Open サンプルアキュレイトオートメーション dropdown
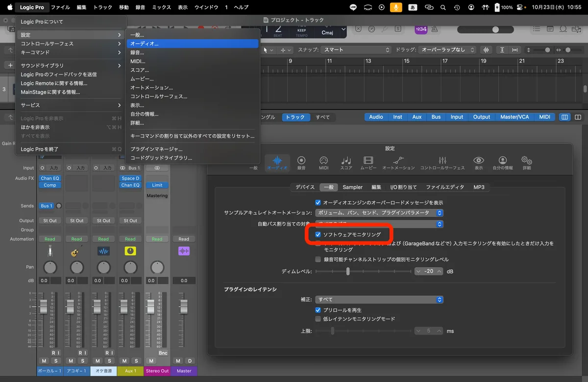Screen dimensions: 588x382 [379, 213]
